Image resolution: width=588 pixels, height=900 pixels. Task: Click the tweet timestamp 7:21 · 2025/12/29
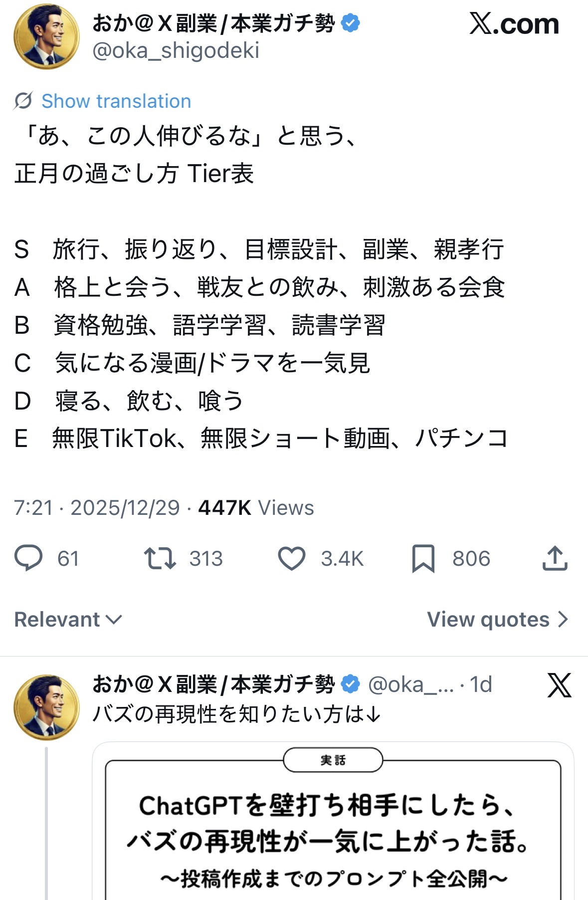point(97,508)
